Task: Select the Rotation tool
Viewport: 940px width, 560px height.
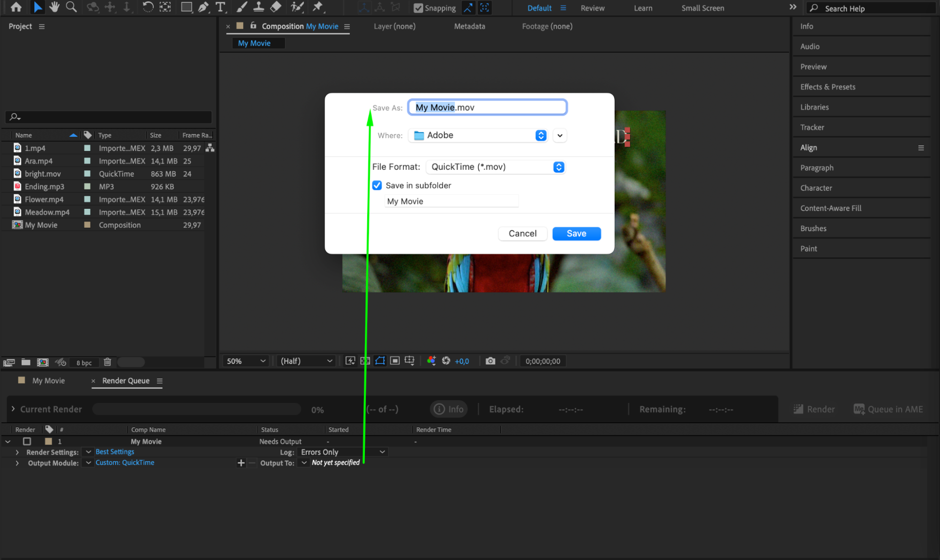Action: (148, 7)
